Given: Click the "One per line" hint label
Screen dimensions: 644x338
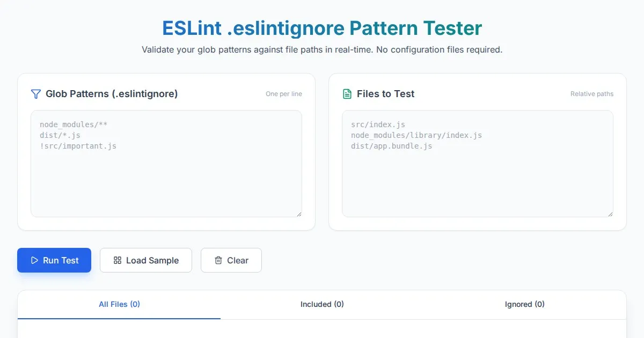Looking at the screenshot, I should (x=284, y=94).
